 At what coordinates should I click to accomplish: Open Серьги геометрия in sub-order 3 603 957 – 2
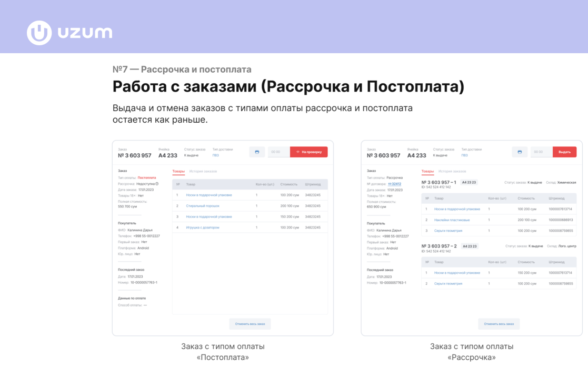click(x=448, y=284)
